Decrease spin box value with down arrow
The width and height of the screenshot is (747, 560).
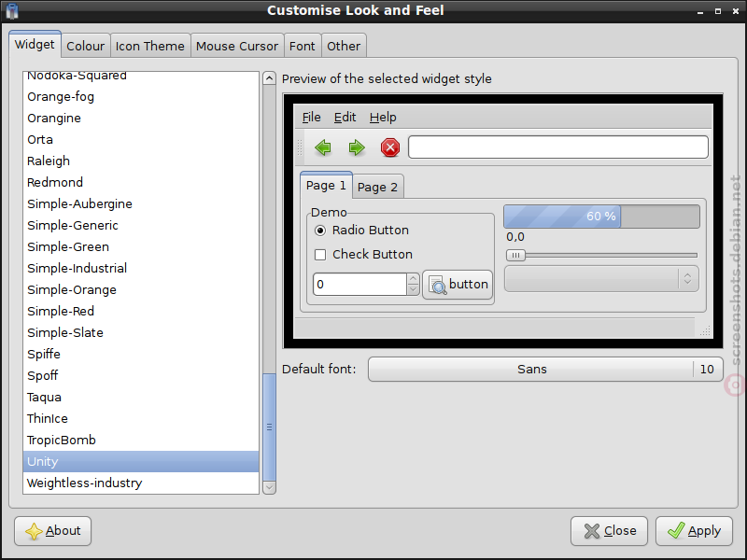(x=413, y=289)
